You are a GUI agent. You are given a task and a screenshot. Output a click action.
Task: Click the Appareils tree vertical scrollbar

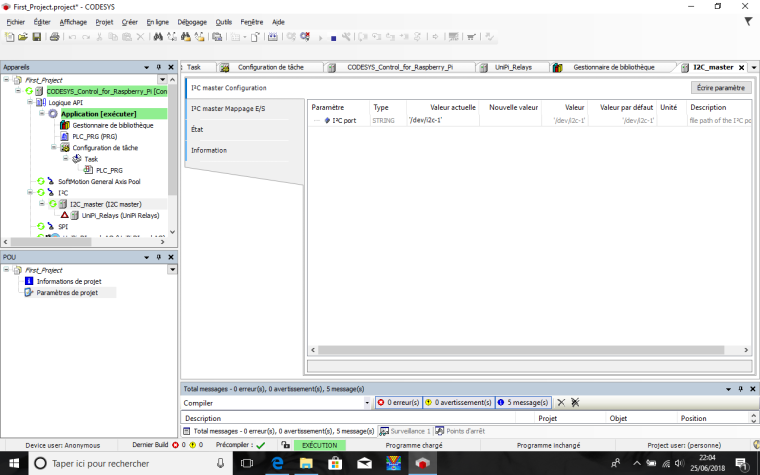172,141
